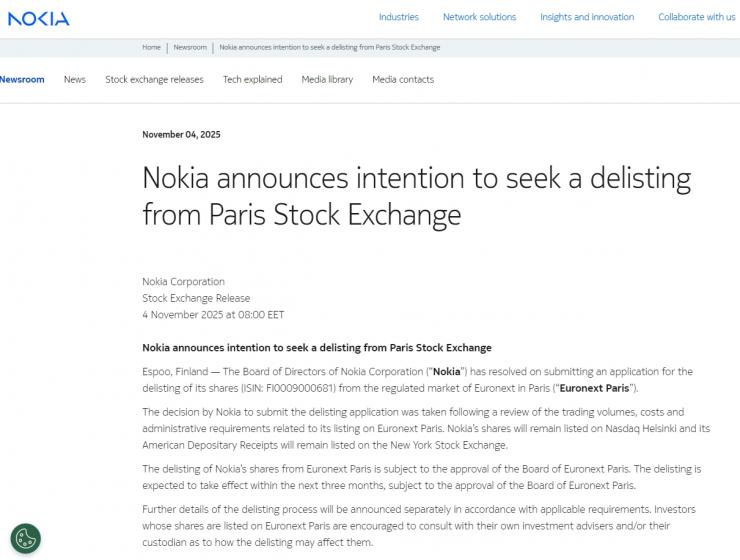Screen dimensions: 740x560
Task: Go to Home breadcrumb link
Action: tap(151, 47)
